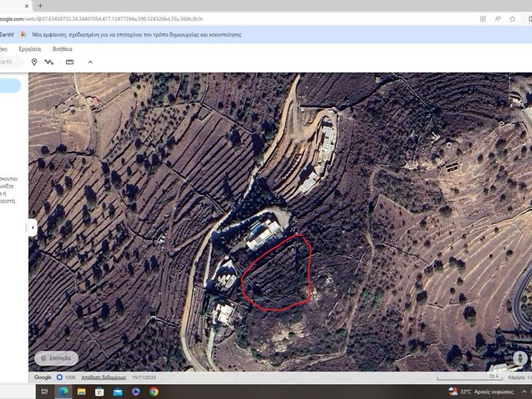Click the Edge read aloud icon
This screenshot has width=532, height=399.
click(498, 19)
